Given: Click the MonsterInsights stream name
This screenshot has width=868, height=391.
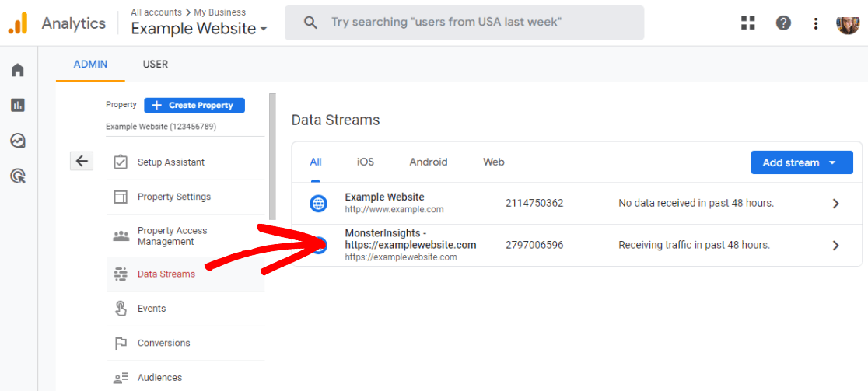Looking at the screenshot, I should point(410,239).
